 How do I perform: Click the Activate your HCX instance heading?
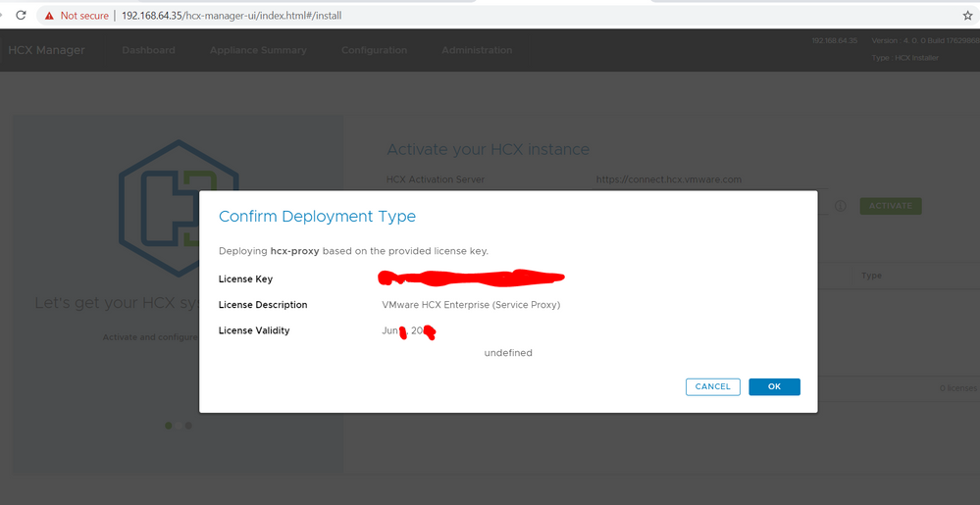click(489, 149)
